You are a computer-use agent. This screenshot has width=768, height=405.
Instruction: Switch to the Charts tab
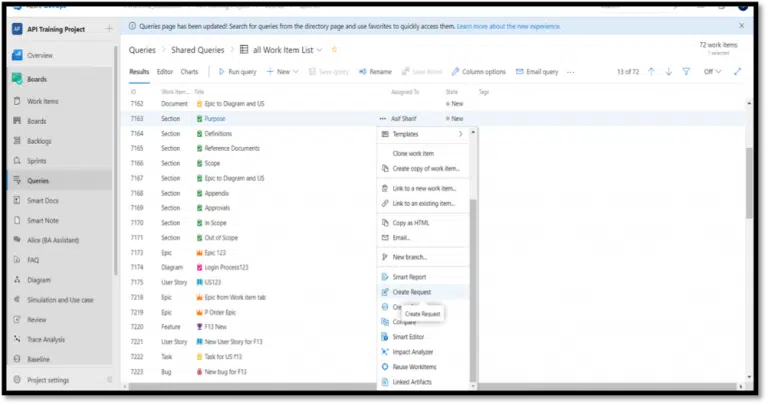pos(189,72)
